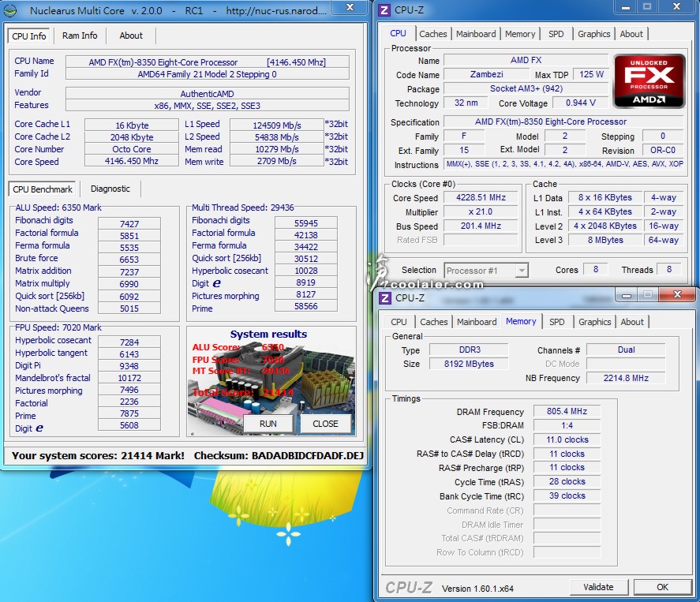Click the Family Id field "AMD64 Family 21 Model 2 Stepping 0"
This screenshot has width=700, height=602.
(x=207, y=74)
